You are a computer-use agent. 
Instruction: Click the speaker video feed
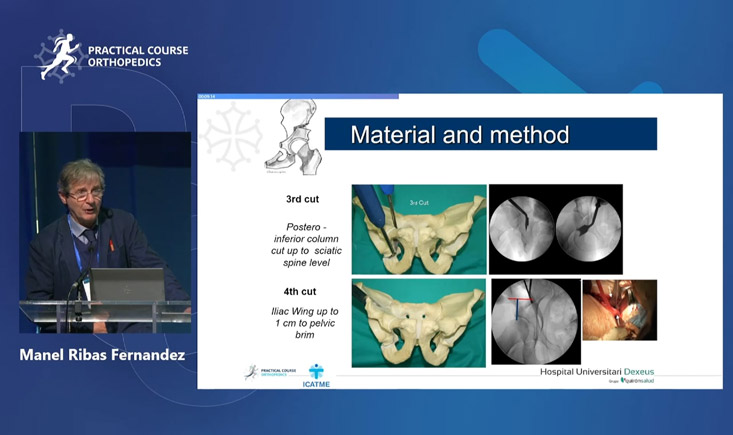coord(105,232)
